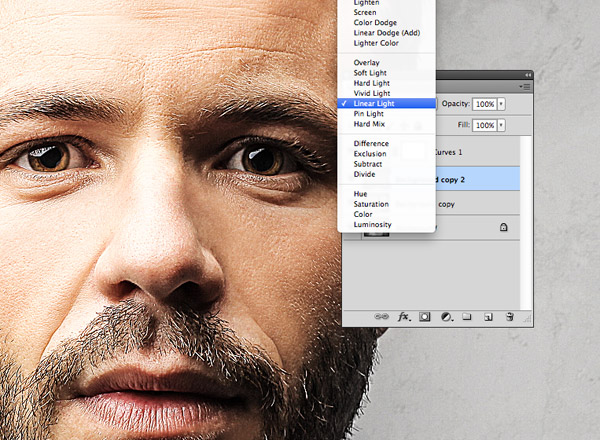Click the Fill 100% value field

(x=485, y=125)
